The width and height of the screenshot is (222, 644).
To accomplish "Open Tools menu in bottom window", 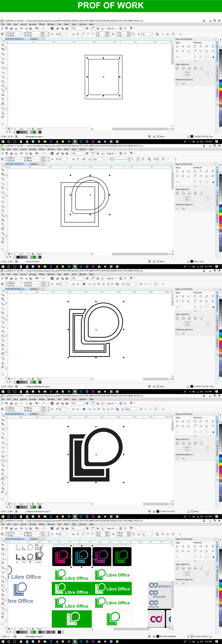I will click(x=74, y=524).
